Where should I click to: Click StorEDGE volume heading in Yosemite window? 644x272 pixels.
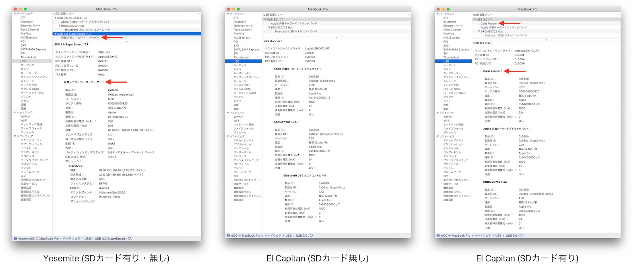[76, 166]
